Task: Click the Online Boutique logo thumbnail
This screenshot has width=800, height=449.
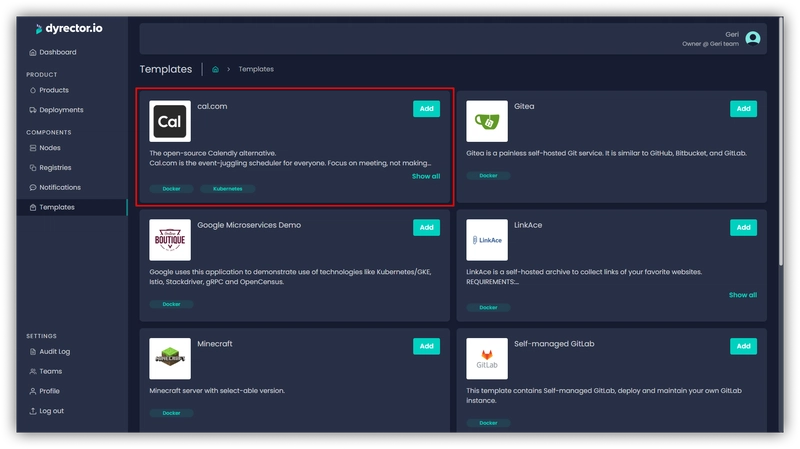Action: 170,240
